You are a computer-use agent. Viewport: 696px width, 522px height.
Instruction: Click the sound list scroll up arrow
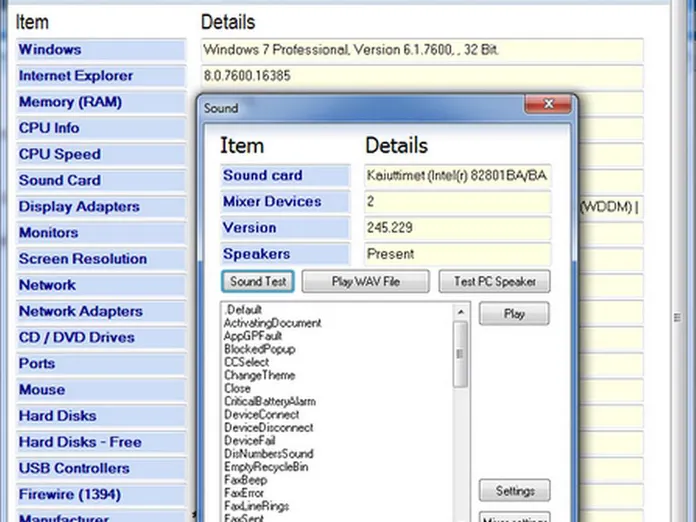(x=460, y=311)
